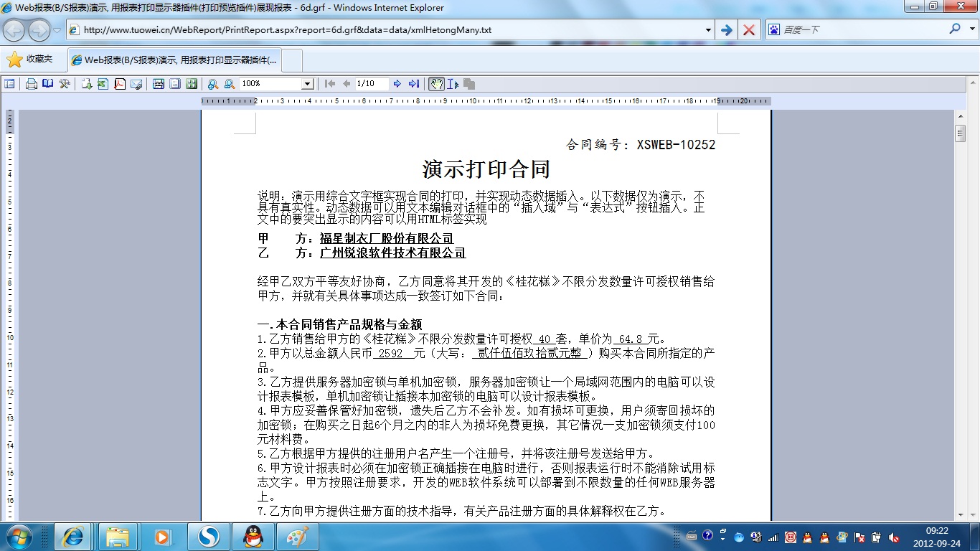Toggle the hand pan tool
The height and width of the screenshot is (551, 980).
coord(436,84)
